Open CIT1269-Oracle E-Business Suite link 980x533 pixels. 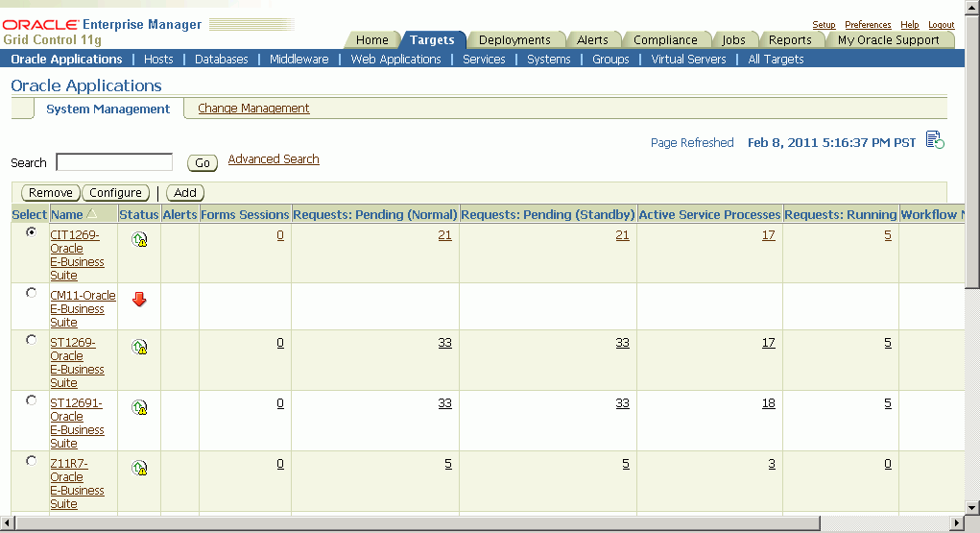[77, 254]
